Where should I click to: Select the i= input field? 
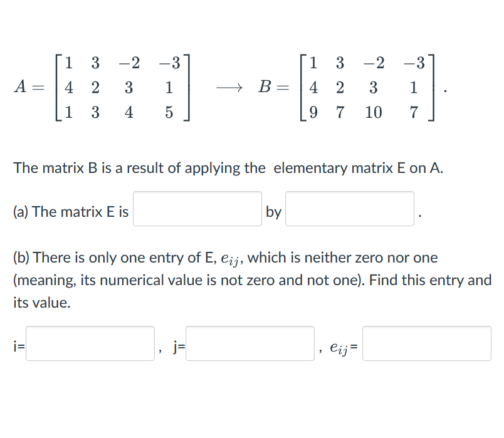(x=90, y=344)
